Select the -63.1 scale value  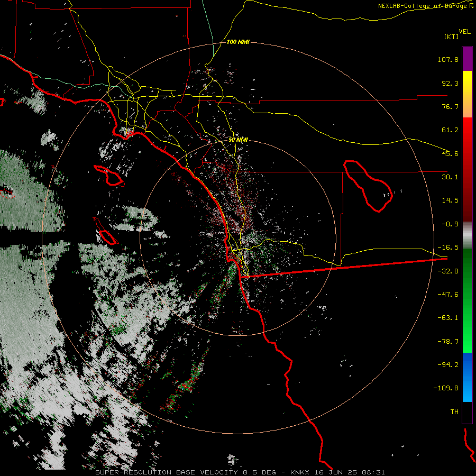click(x=448, y=318)
